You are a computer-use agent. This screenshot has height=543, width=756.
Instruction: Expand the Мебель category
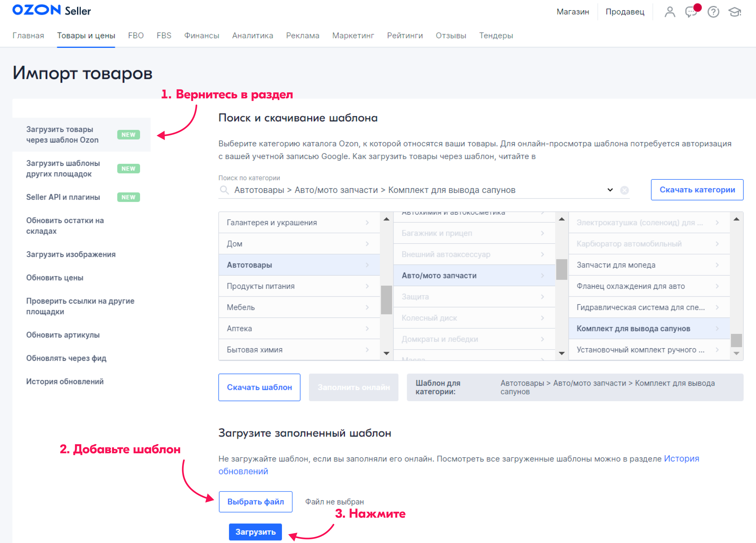[299, 307]
